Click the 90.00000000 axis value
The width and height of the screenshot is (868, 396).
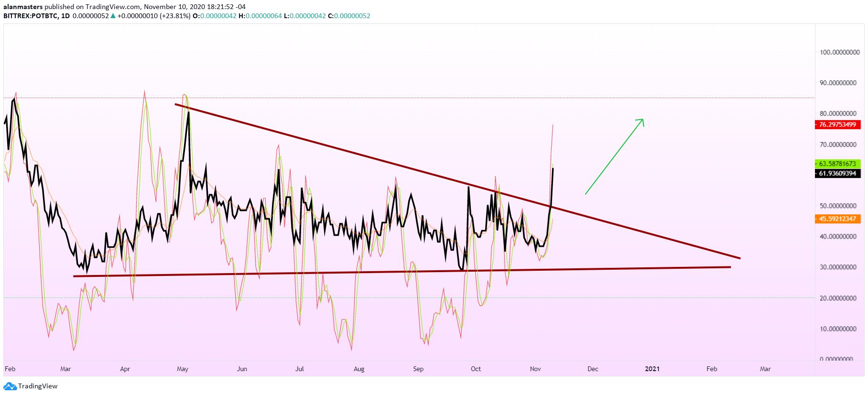(x=838, y=83)
